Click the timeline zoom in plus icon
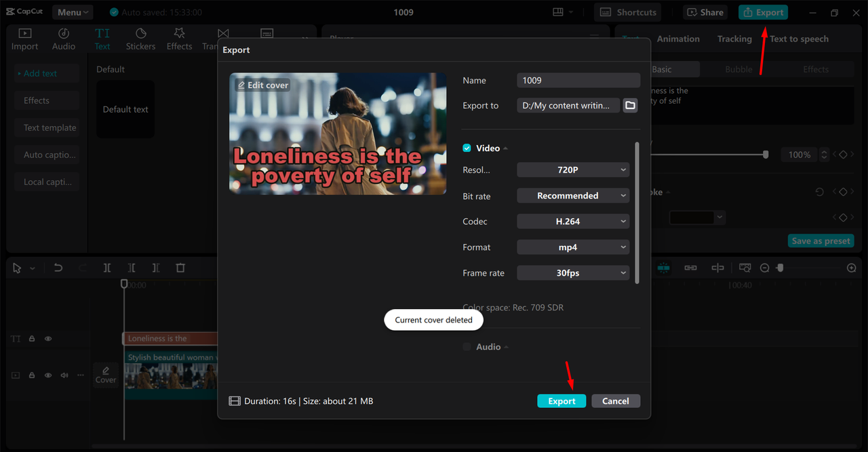868x452 pixels. (x=852, y=268)
